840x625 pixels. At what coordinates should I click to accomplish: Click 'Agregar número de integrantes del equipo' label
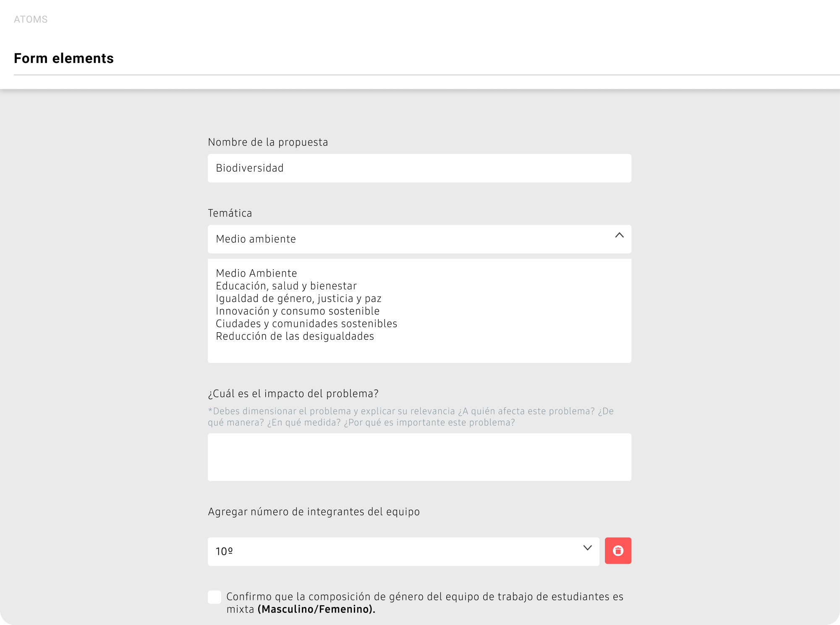314,512
